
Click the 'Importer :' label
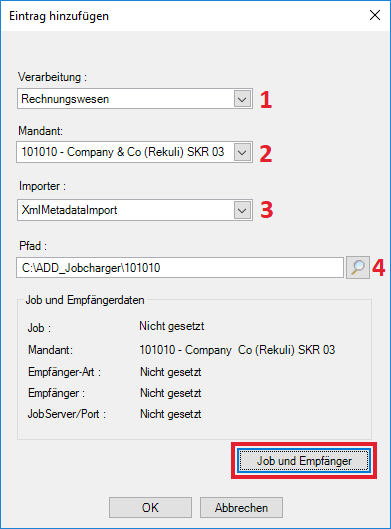(x=43, y=186)
